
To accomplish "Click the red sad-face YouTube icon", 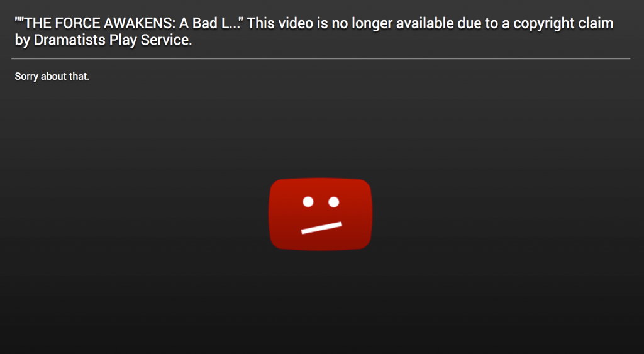I will click(320, 214).
